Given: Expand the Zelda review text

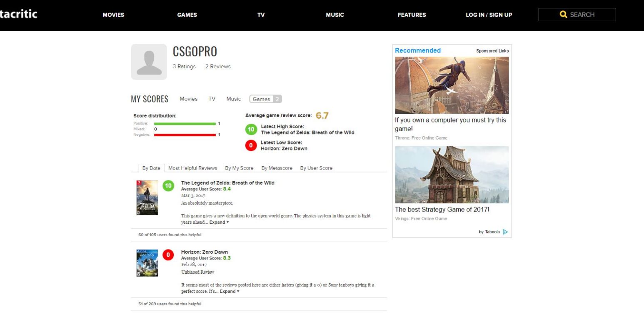Looking at the screenshot, I should [219, 222].
